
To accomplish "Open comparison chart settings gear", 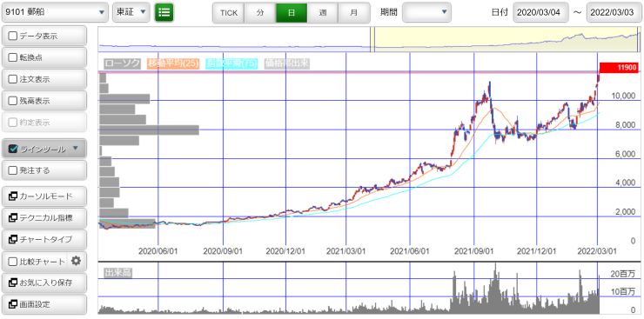I will [76, 261].
